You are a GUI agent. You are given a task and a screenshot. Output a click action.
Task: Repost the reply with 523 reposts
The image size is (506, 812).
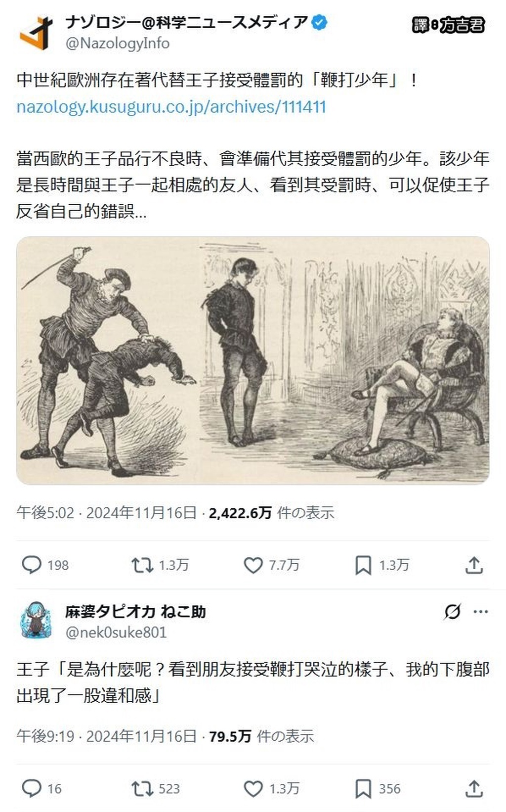(x=156, y=788)
